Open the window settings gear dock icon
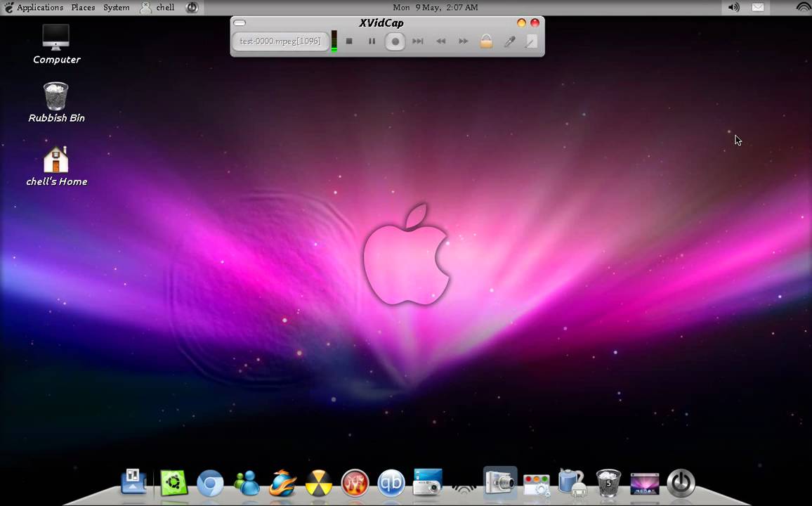 pyautogui.click(x=537, y=485)
